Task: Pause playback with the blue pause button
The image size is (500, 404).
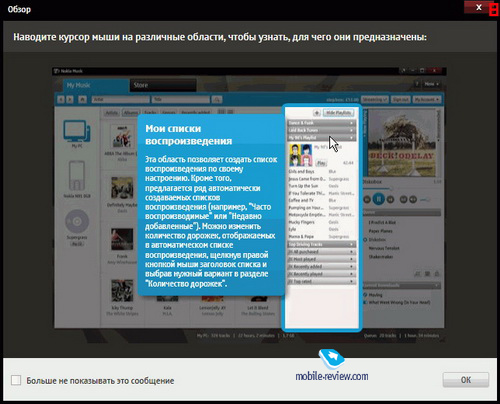Action: [x=379, y=199]
